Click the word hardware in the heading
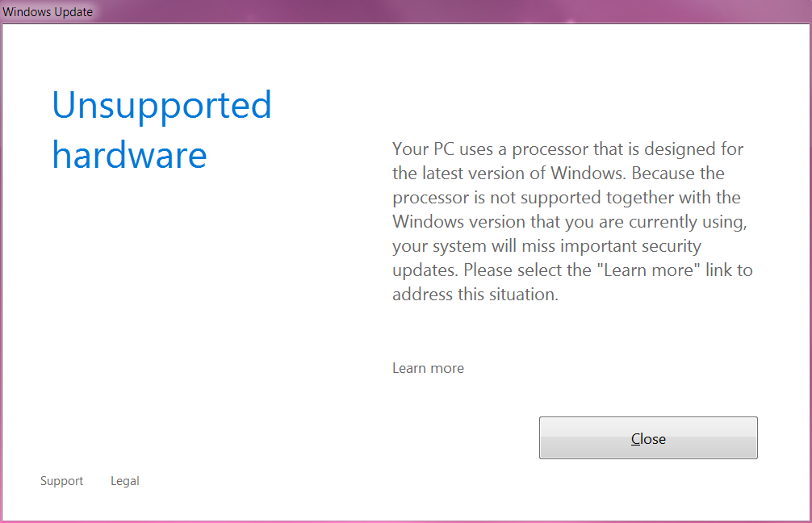The width and height of the screenshot is (812, 523). point(129,154)
